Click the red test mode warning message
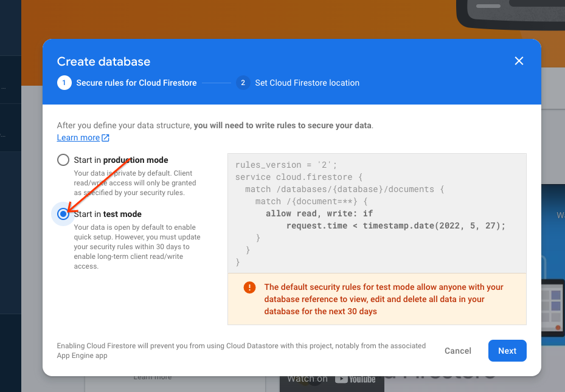 pos(384,299)
